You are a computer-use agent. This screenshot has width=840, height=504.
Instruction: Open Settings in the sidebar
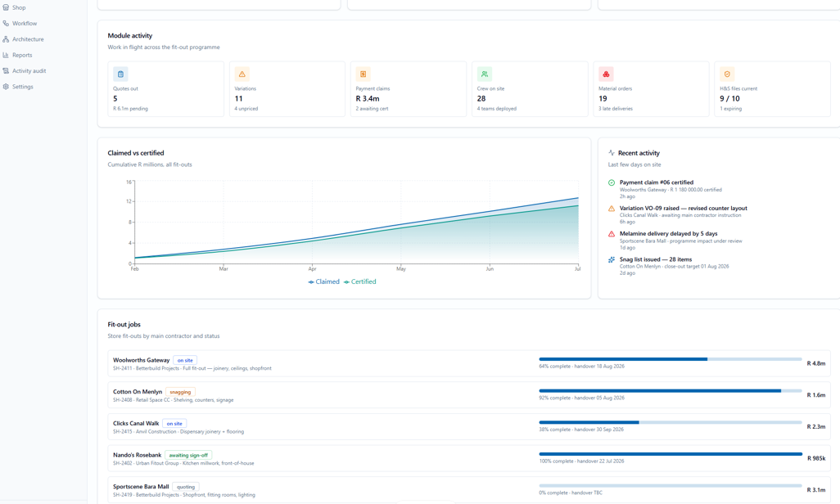click(x=18, y=87)
